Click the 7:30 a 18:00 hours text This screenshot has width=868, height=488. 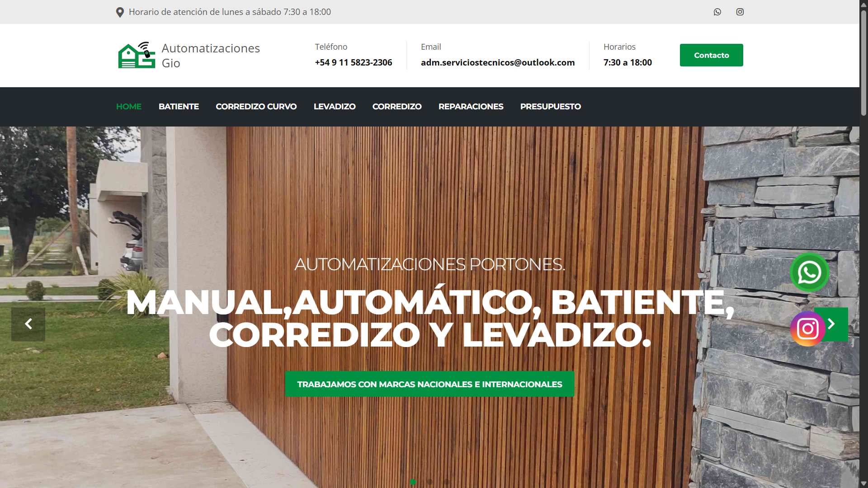(627, 62)
